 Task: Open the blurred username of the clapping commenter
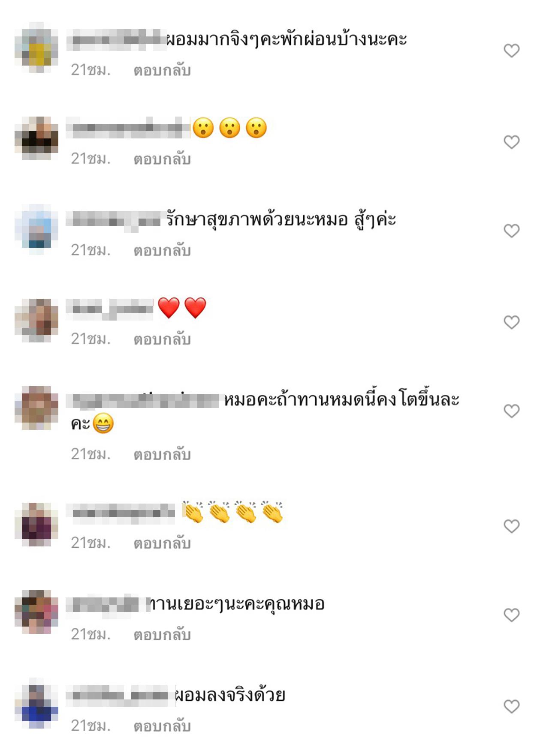[x=121, y=513]
